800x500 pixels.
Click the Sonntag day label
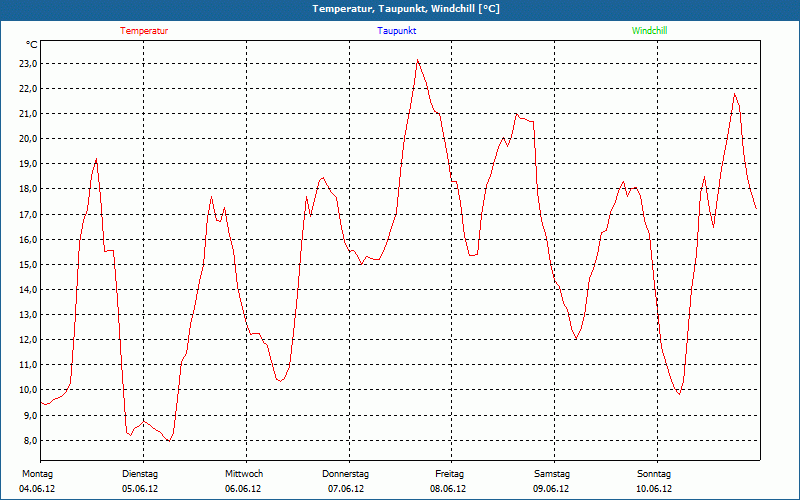point(654,474)
